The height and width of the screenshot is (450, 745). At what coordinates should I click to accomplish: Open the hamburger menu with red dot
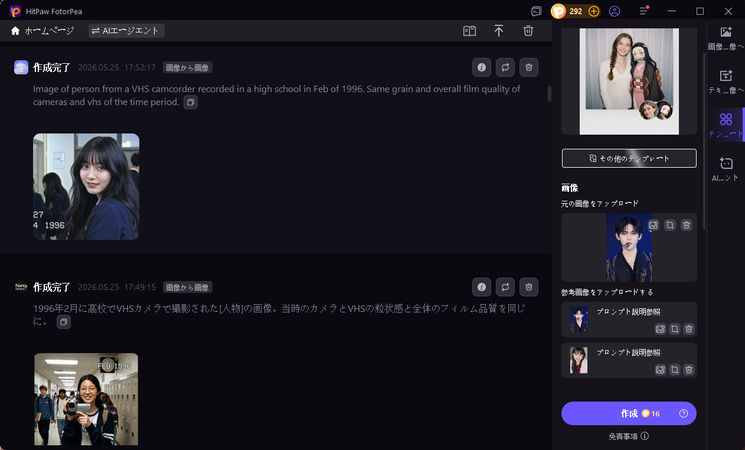[643, 10]
